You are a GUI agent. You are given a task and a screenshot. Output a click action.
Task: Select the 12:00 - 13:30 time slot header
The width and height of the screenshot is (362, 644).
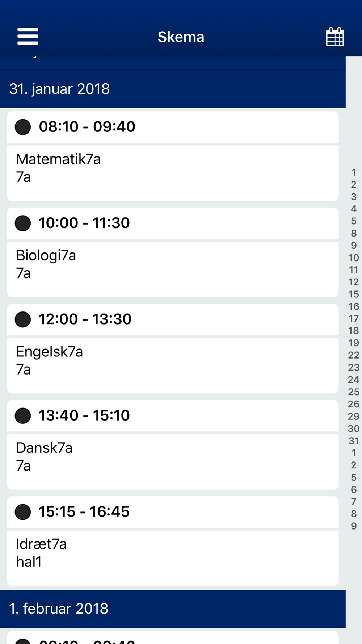[173, 319]
